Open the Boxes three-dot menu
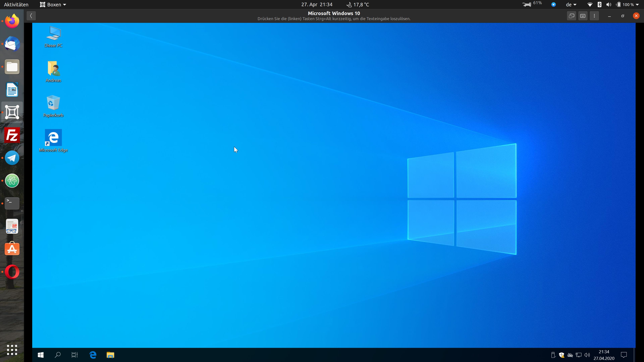The height and width of the screenshot is (362, 644). pos(594,16)
